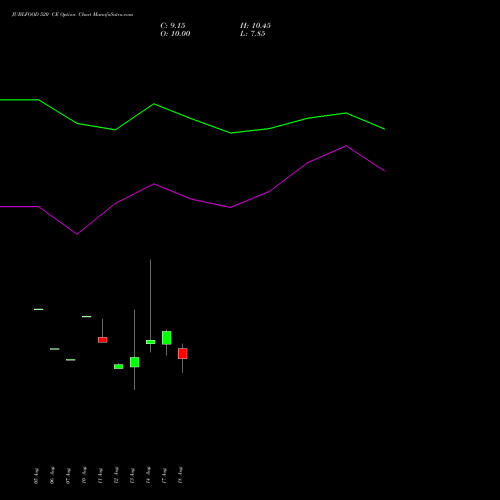The width and height of the screenshot is (500, 500).
Task: Click the flat dash candle for 06 Aug
Action: (x=55, y=349)
